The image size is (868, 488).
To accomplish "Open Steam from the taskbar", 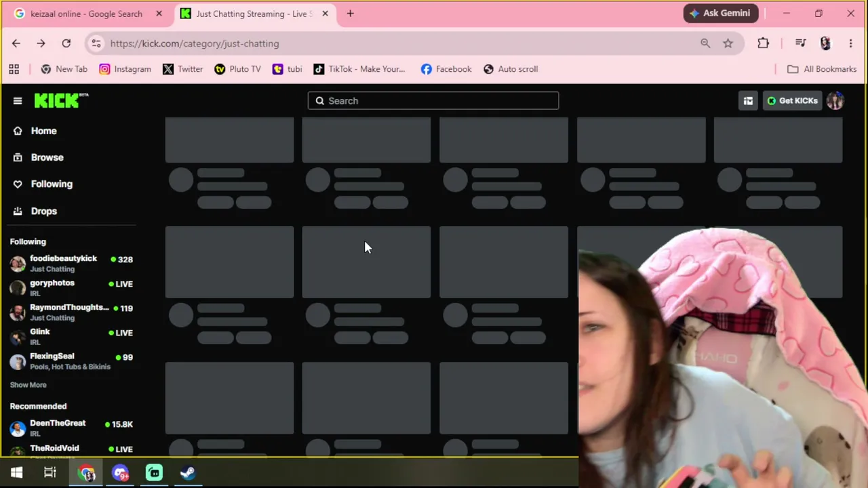I will tap(188, 472).
